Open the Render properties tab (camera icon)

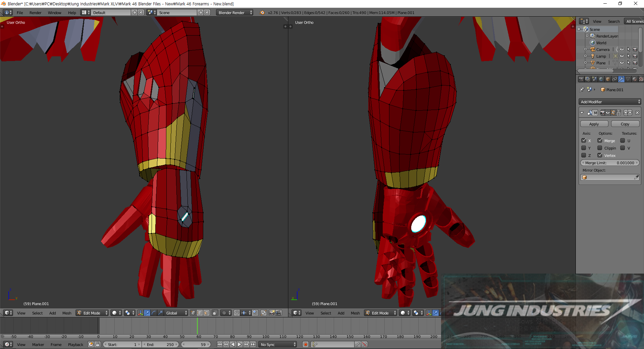[581, 79]
